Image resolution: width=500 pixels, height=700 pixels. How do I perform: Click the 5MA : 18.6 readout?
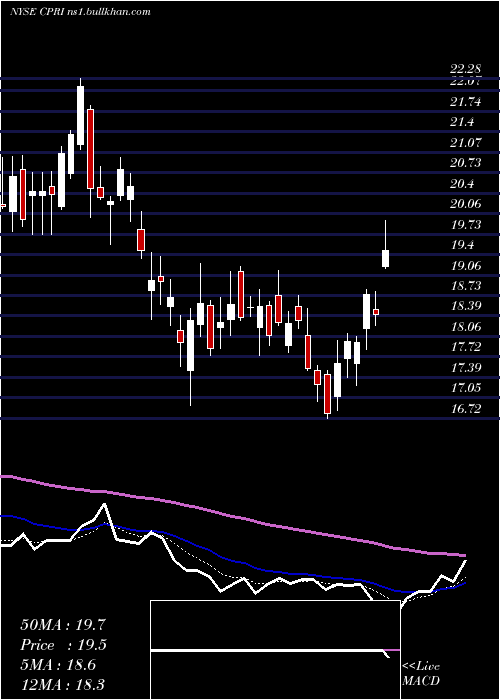pos(58,665)
